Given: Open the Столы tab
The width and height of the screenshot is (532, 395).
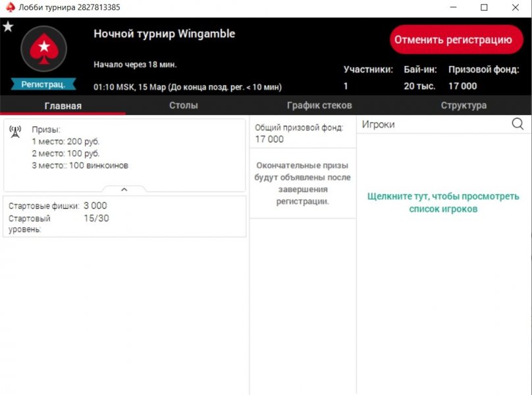Looking at the screenshot, I should [x=183, y=105].
